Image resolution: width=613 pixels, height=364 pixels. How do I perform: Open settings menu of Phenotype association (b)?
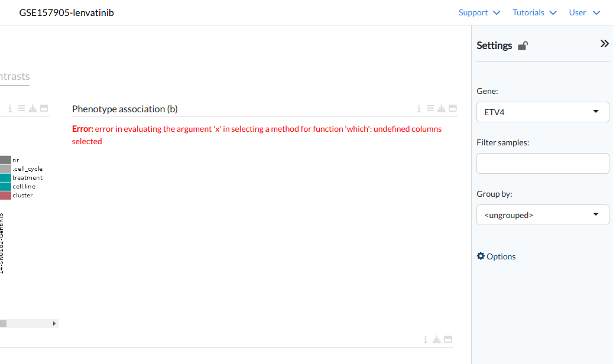[430, 108]
